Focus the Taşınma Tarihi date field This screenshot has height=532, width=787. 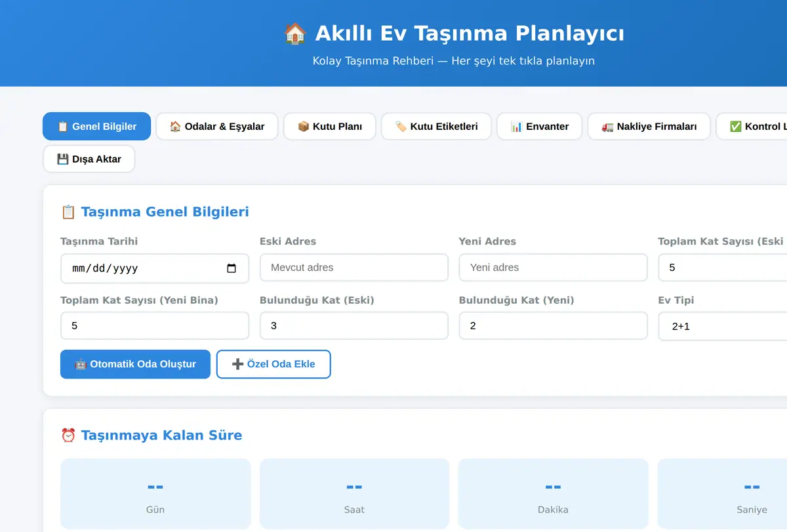click(x=155, y=268)
